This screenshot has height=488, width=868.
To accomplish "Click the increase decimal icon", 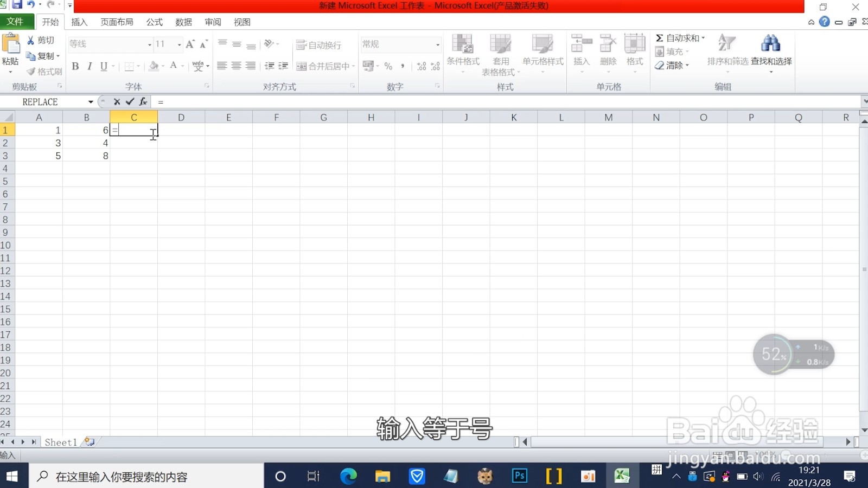I will (422, 66).
